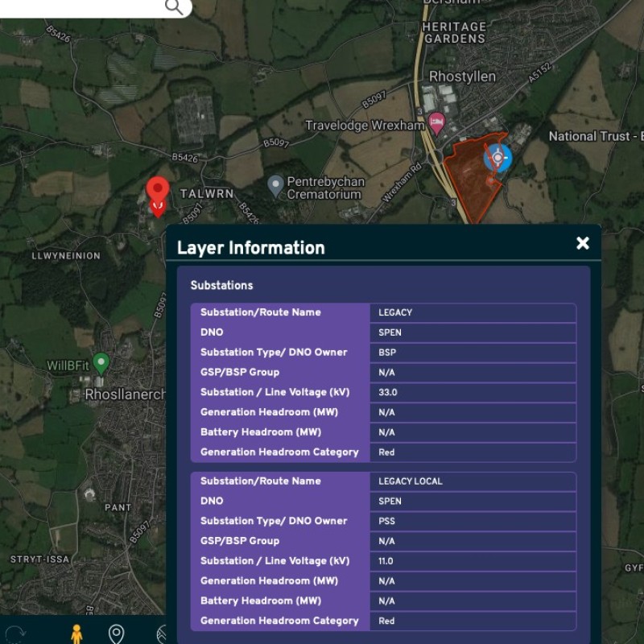This screenshot has height=644, width=644.
Task: Click the blue circular substation marker
Action: [x=497, y=157]
